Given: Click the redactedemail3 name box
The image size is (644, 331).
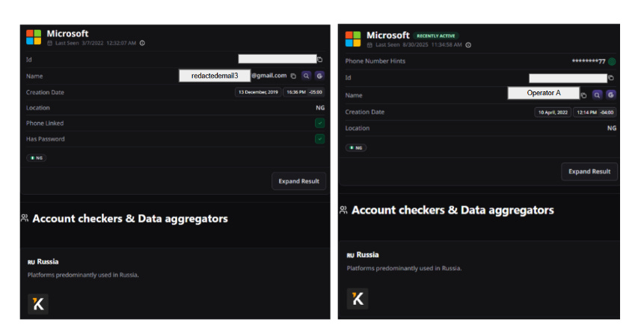Looking at the screenshot, I should [215, 76].
